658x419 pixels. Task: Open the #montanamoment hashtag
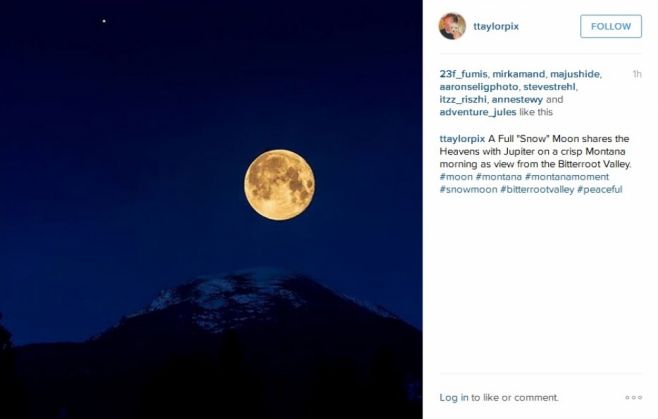[x=567, y=177]
